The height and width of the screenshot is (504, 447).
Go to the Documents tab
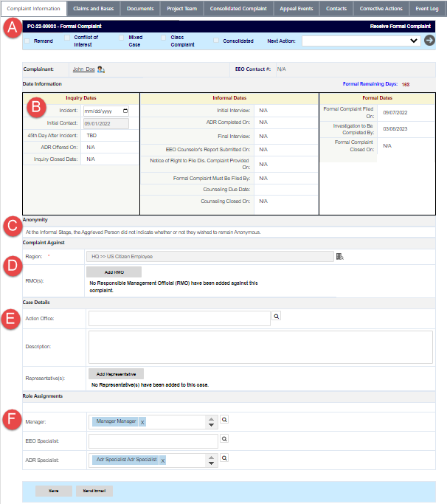pyautogui.click(x=140, y=9)
